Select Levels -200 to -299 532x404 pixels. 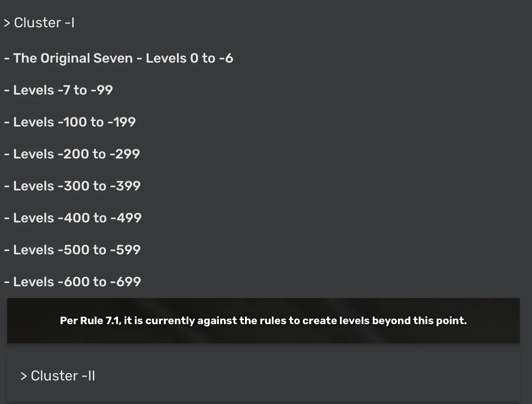point(72,154)
